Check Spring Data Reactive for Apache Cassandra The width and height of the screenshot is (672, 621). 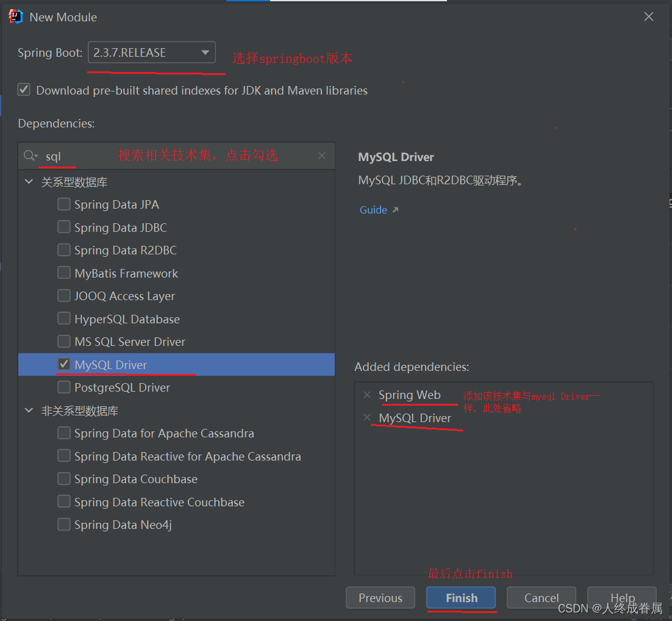tap(64, 456)
